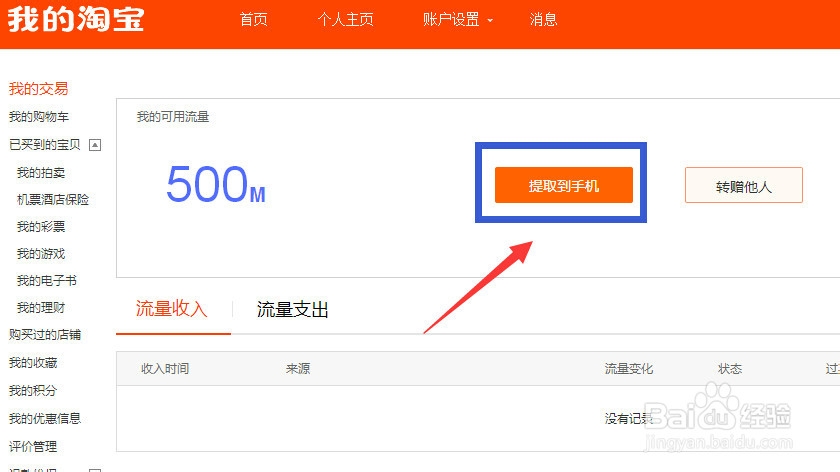The image size is (840, 472).
Task: Click the 状态 column header
Action: point(730,369)
